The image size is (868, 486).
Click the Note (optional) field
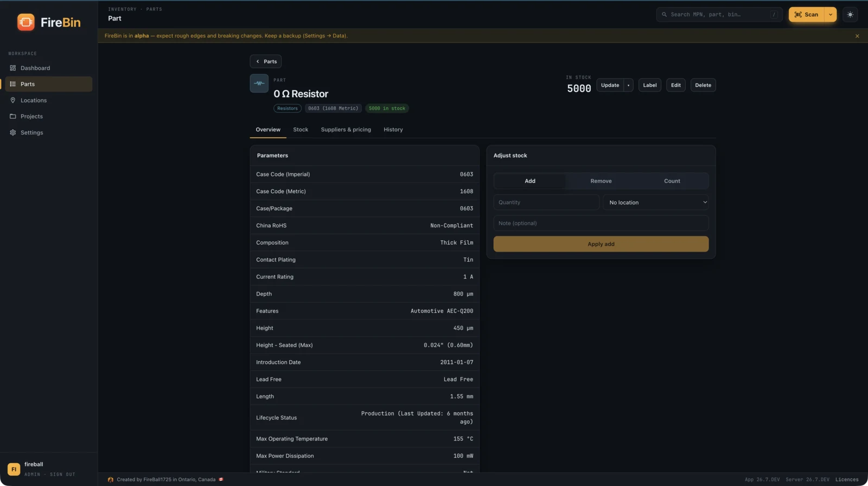pyautogui.click(x=601, y=223)
